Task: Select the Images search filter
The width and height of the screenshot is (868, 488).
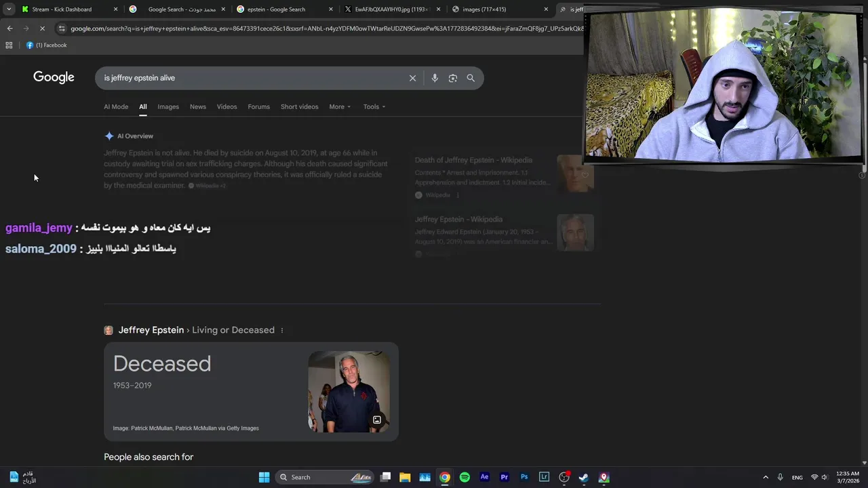Action: [168, 106]
